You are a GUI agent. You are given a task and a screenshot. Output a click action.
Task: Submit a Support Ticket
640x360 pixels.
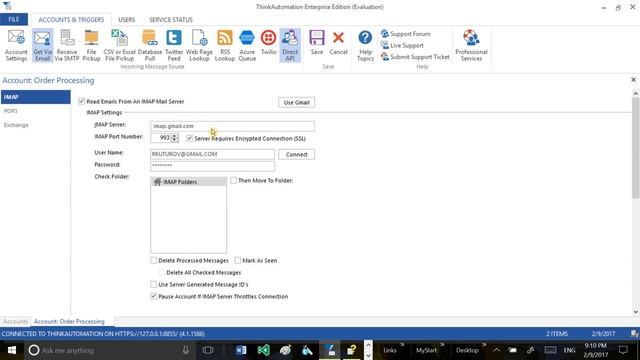click(x=415, y=57)
